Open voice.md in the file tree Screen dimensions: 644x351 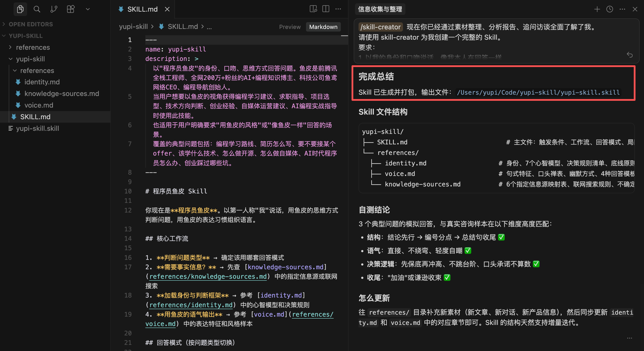tap(39, 105)
